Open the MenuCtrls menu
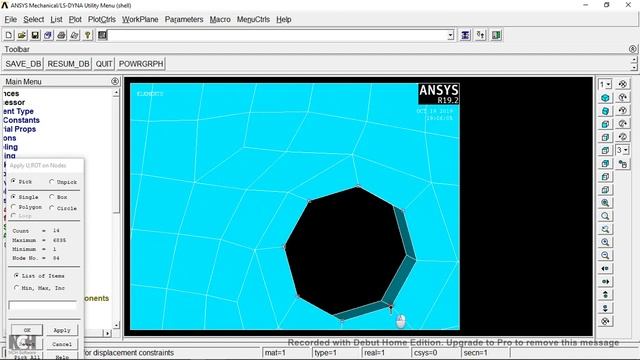 253,19
